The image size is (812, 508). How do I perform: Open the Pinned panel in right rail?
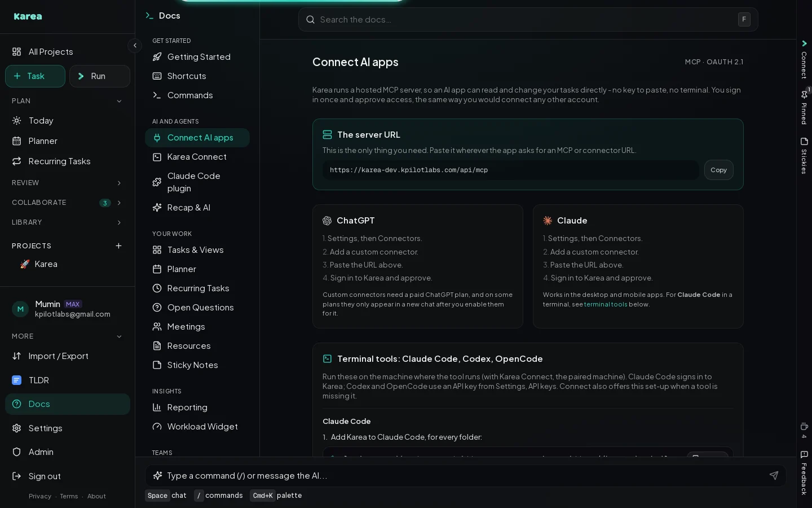(804, 107)
